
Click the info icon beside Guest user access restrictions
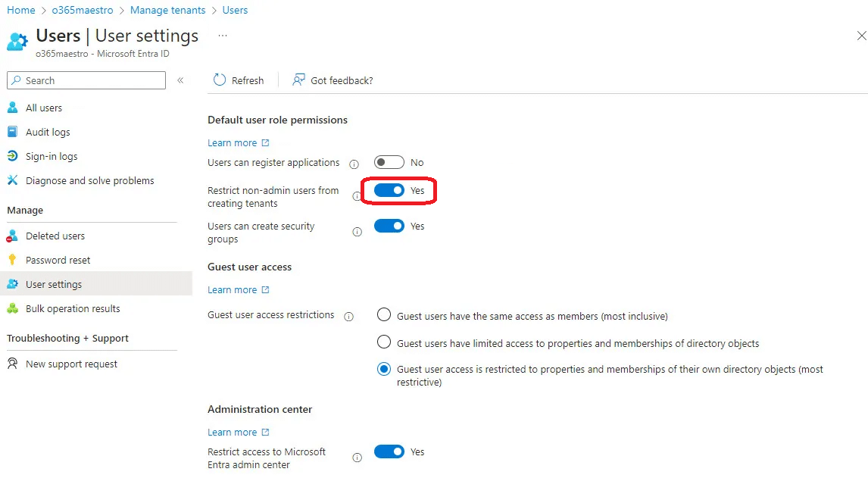(349, 317)
